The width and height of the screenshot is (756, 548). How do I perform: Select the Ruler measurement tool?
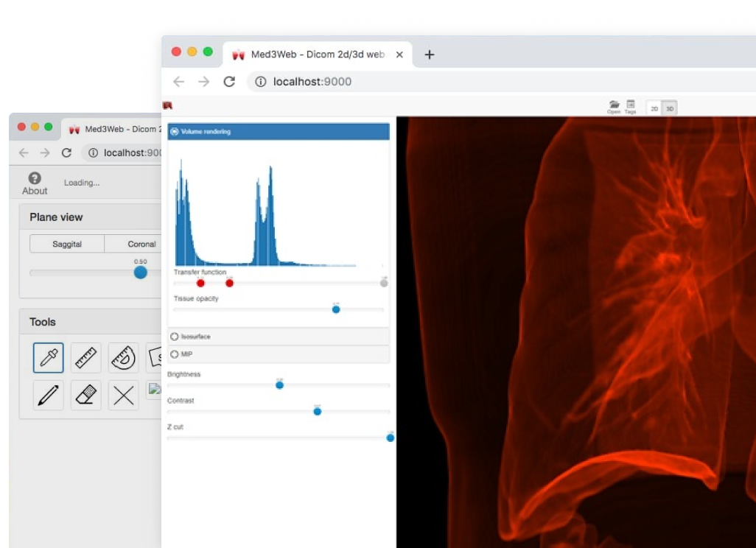[85, 358]
